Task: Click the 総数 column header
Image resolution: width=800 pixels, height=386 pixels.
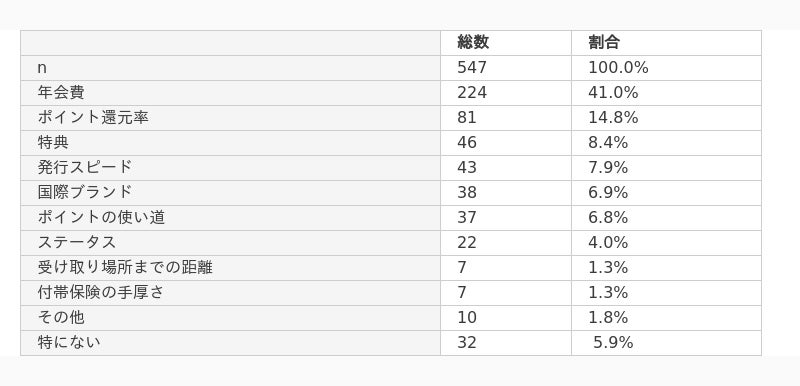Action: pyautogui.click(x=472, y=43)
